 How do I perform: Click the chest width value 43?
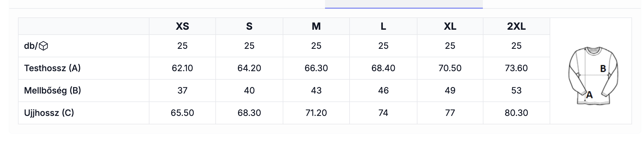click(x=316, y=90)
